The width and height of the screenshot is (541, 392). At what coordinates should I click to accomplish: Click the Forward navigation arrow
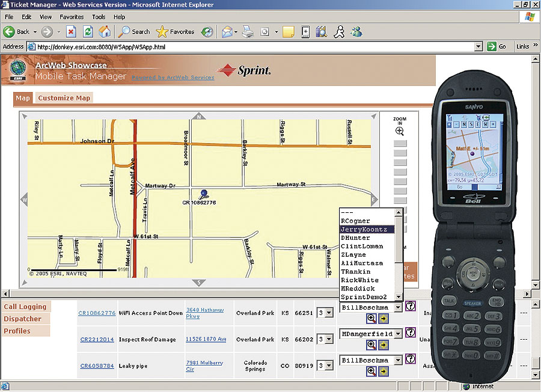[x=47, y=32]
